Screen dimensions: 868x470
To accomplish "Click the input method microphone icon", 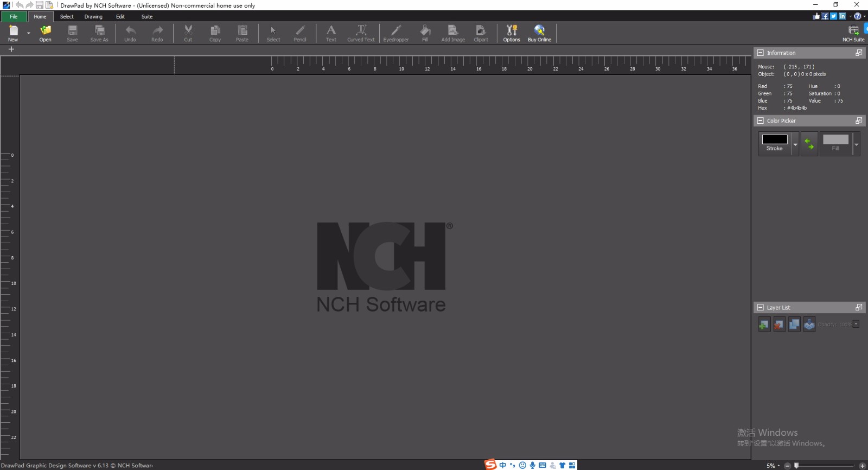I will click(x=533, y=465).
